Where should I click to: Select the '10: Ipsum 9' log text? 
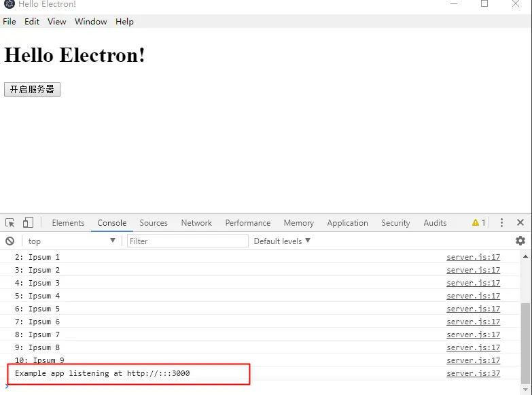[x=39, y=360]
